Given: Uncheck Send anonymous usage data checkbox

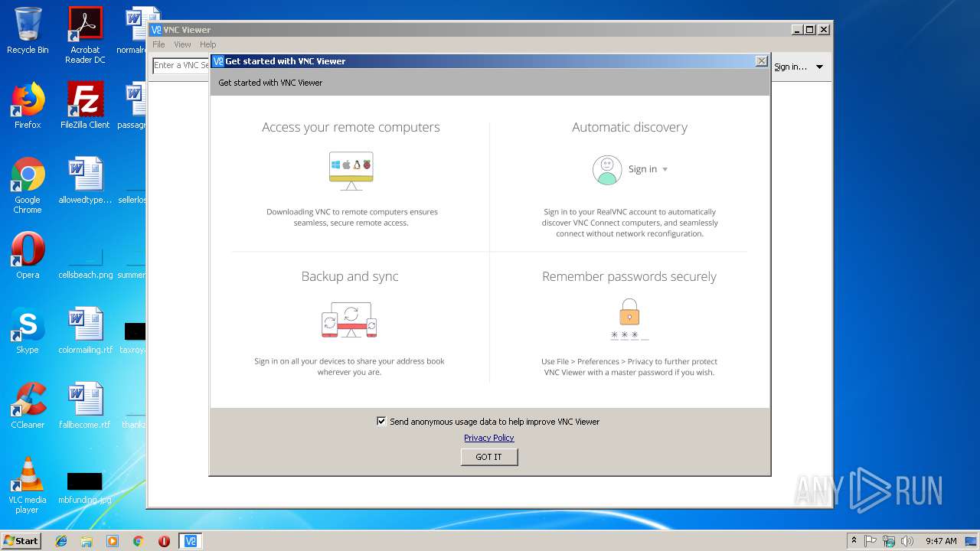Looking at the screenshot, I should coord(381,421).
